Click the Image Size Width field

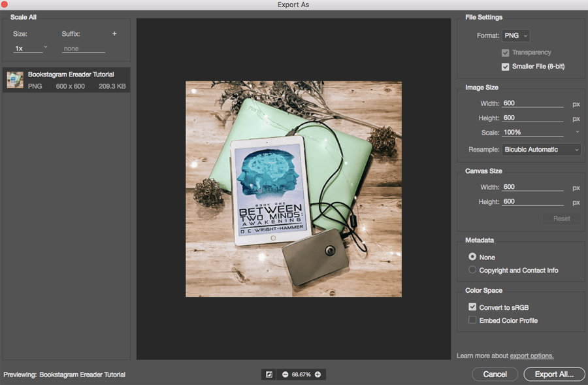(532, 103)
